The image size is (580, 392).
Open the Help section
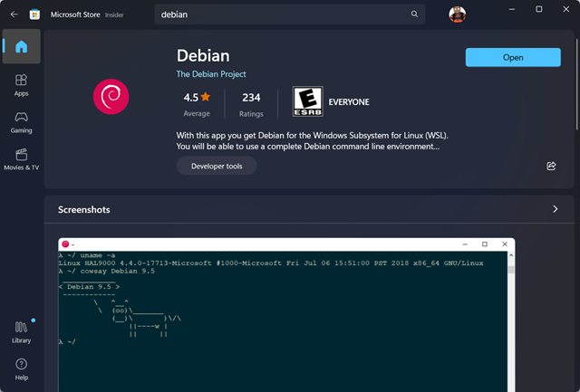[x=22, y=369]
